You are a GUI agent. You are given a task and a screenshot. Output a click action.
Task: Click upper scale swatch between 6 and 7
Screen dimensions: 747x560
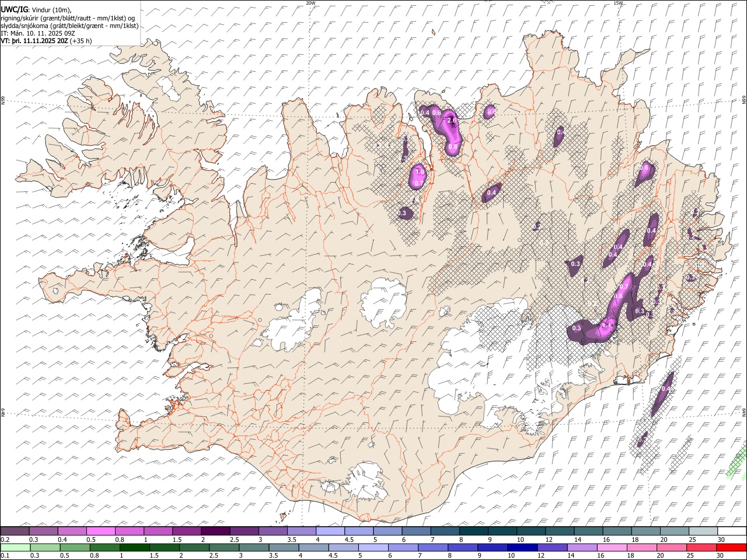(416, 531)
